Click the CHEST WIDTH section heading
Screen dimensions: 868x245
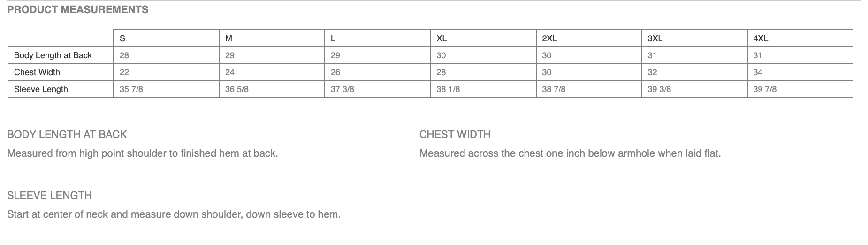pyautogui.click(x=455, y=135)
